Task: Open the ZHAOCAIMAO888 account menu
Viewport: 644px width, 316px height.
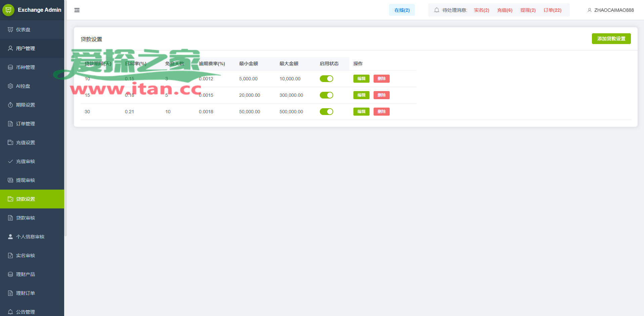Action: coord(610,10)
